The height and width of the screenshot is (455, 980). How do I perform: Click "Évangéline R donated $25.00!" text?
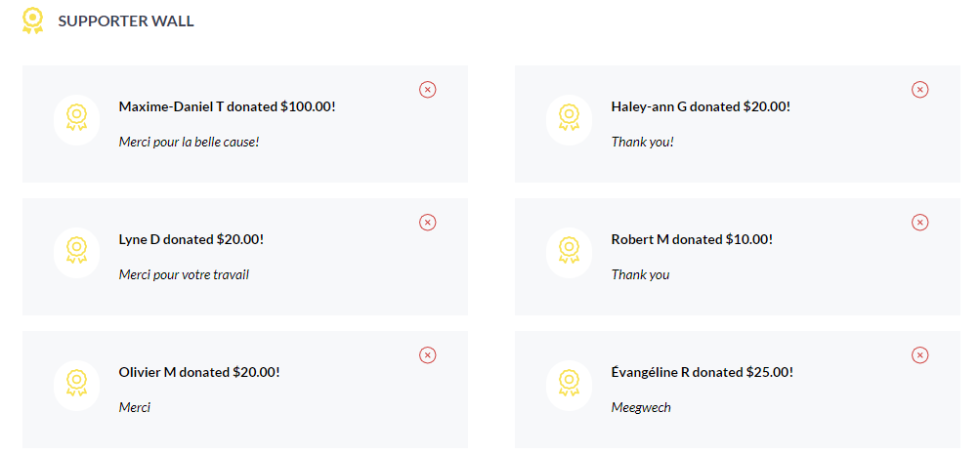(702, 372)
